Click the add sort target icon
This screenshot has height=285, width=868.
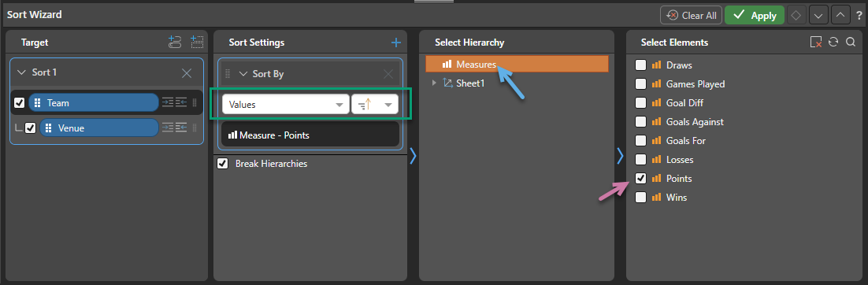[x=174, y=43]
